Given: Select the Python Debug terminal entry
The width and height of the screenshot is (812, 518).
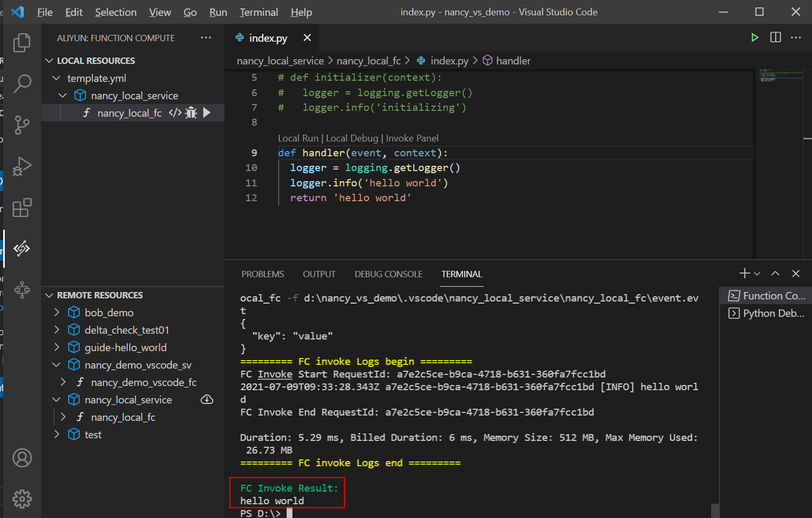Looking at the screenshot, I should tap(766, 313).
